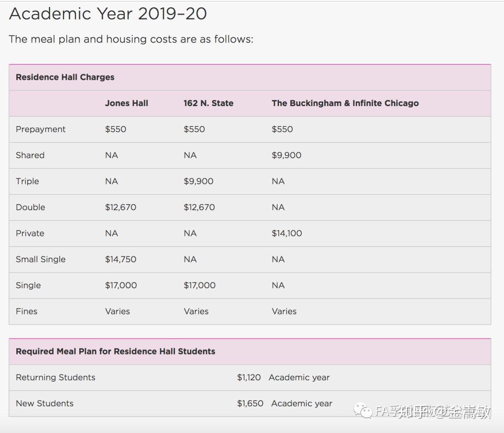
Task: Click the Fines row label
Action: coord(26,312)
